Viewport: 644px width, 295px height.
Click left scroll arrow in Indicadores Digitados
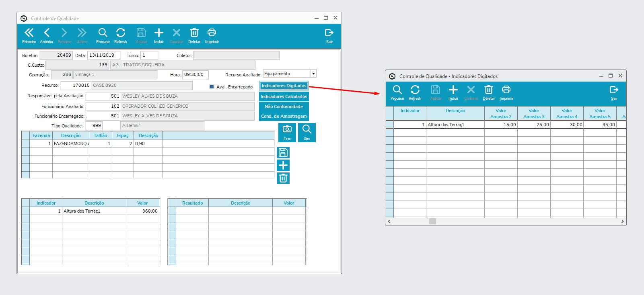389,221
